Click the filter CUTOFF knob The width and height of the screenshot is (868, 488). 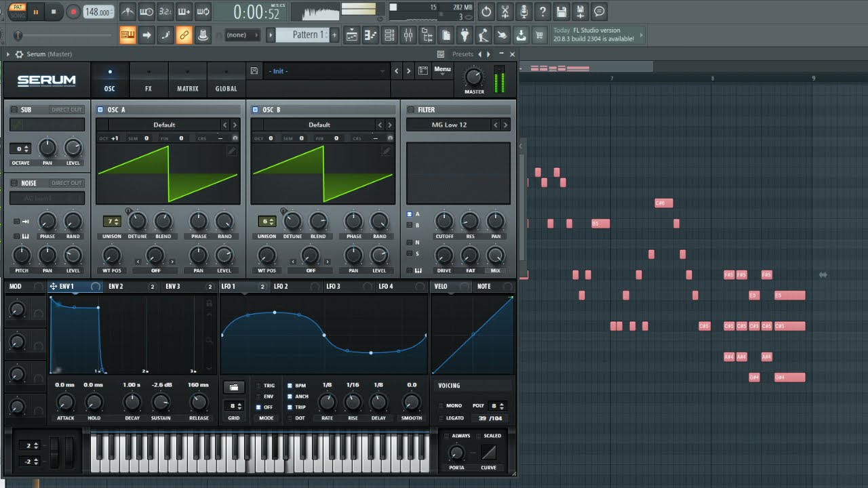click(444, 220)
